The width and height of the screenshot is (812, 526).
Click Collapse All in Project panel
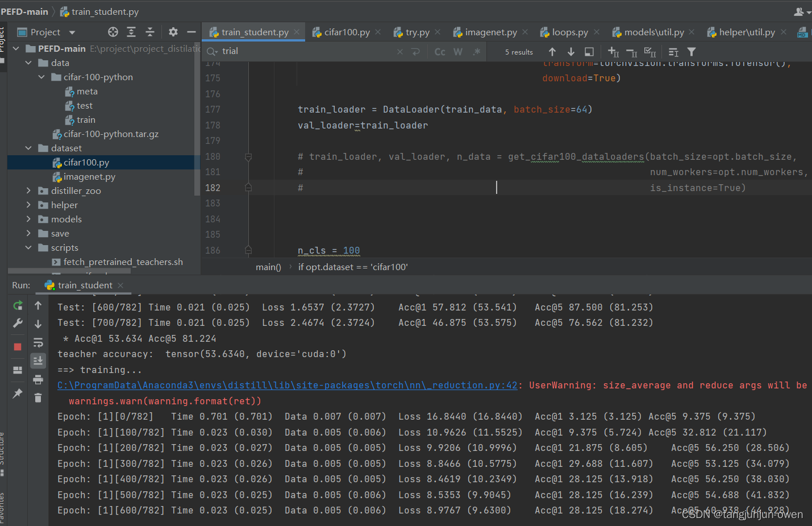tap(150, 32)
